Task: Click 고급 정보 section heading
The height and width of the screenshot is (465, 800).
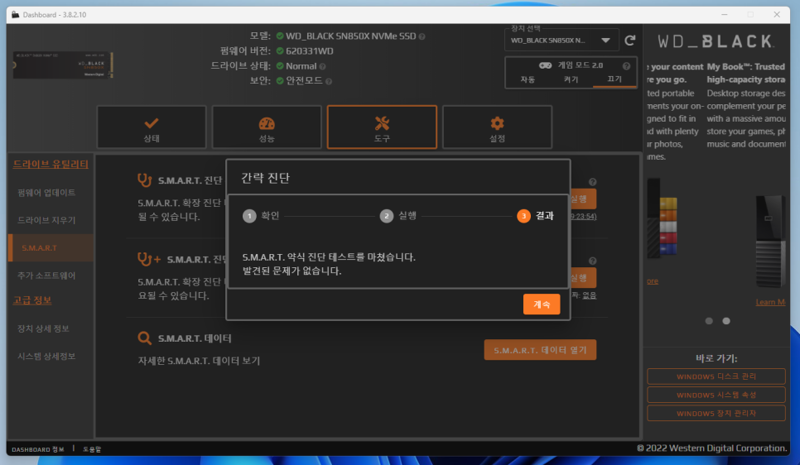Action: (32, 300)
